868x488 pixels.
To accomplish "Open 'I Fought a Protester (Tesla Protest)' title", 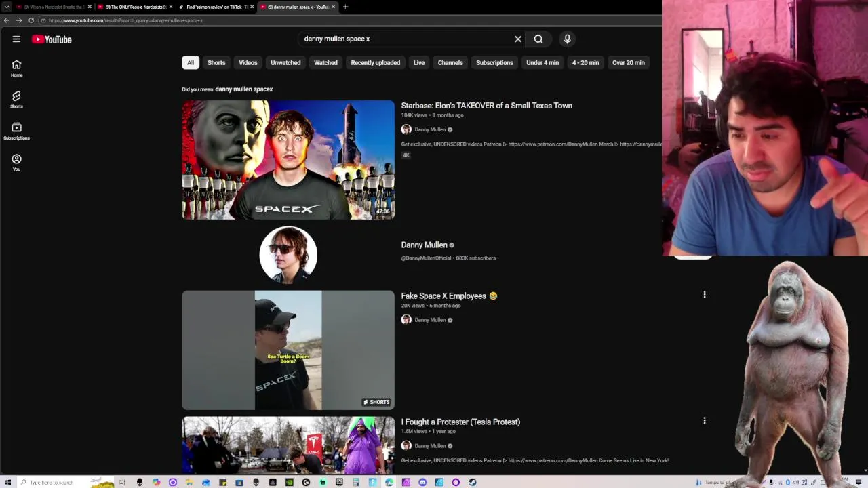I will pos(460,422).
